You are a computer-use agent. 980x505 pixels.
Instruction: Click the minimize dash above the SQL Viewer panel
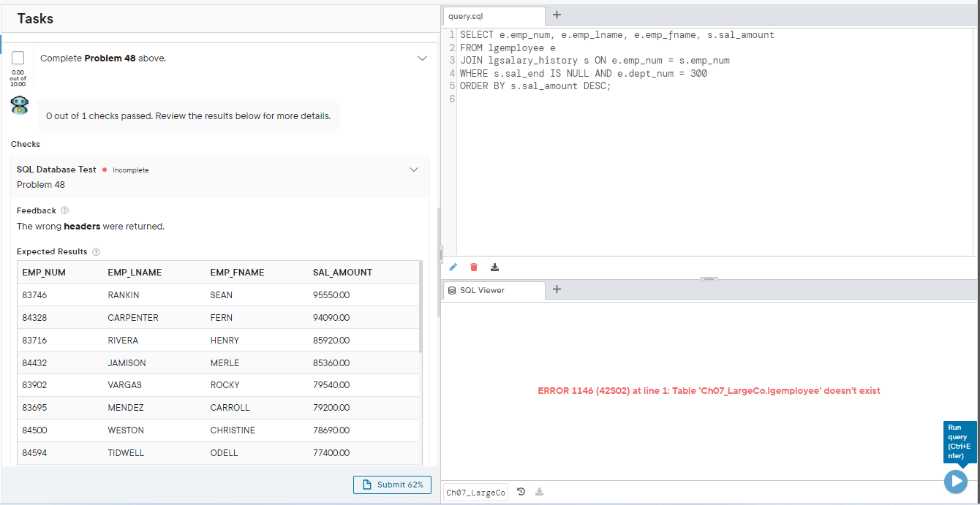point(709,278)
